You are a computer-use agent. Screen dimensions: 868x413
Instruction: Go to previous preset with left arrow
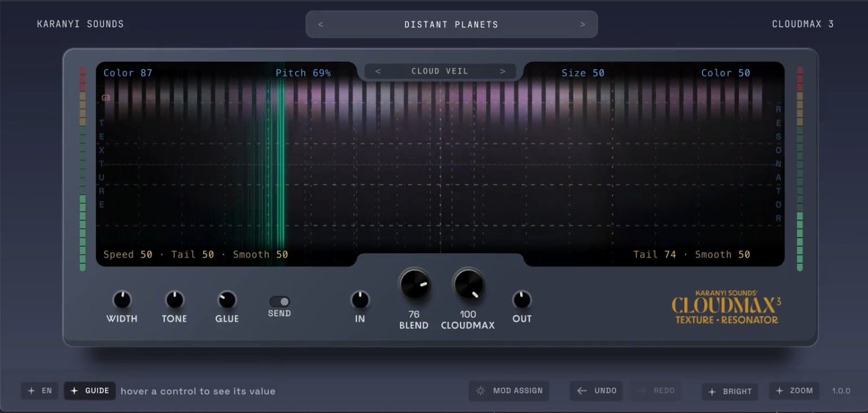point(321,24)
